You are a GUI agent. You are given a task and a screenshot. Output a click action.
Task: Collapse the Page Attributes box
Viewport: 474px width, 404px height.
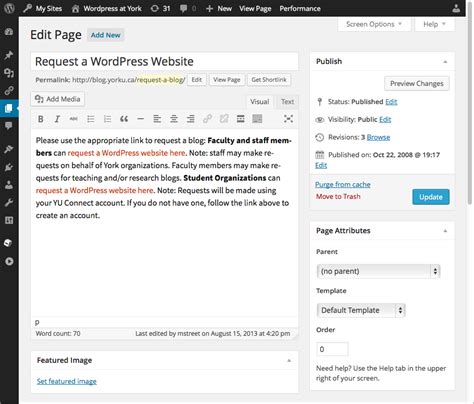445,231
